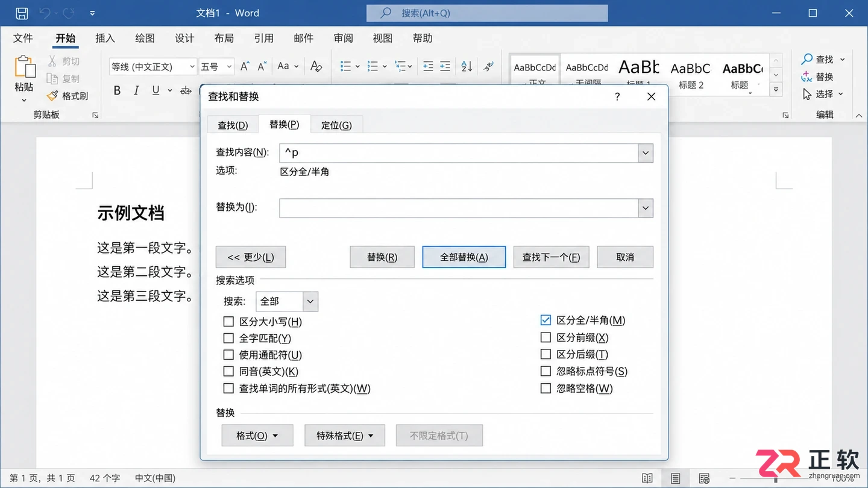
Task: Switch to the 定位(G) tab
Action: pos(336,125)
